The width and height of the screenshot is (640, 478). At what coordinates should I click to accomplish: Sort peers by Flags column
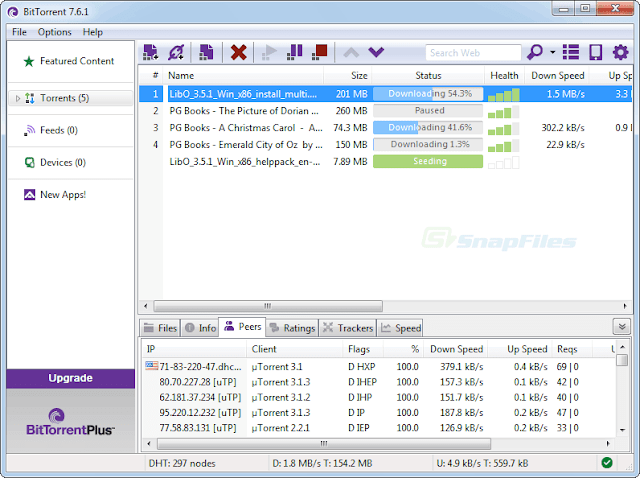(363, 349)
